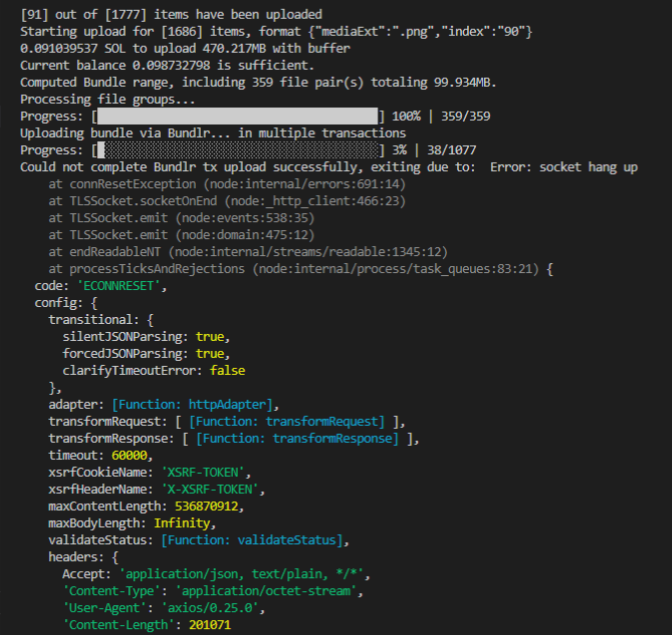Image resolution: width=672 pixels, height=635 pixels.
Task: Click the "clarifyTimeoutError: false" line
Action: (x=154, y=371)
